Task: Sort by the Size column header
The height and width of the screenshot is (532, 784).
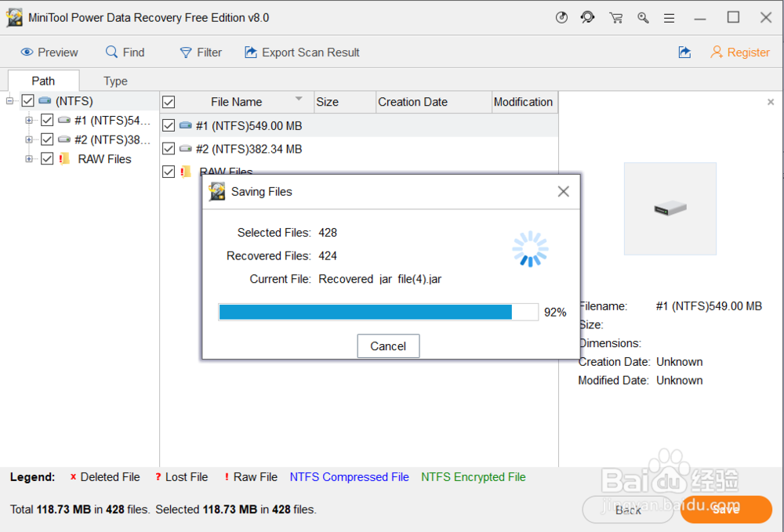Action: pyautogui.click(x=345, y=102)
